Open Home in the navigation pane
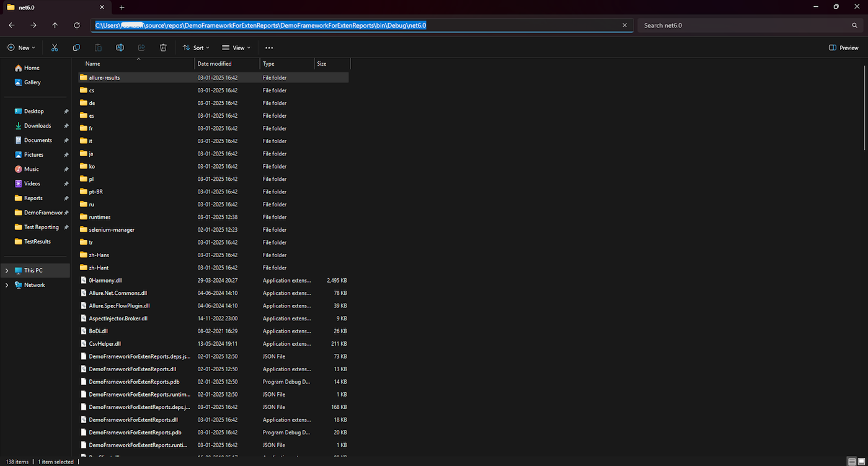 [27, 68]
